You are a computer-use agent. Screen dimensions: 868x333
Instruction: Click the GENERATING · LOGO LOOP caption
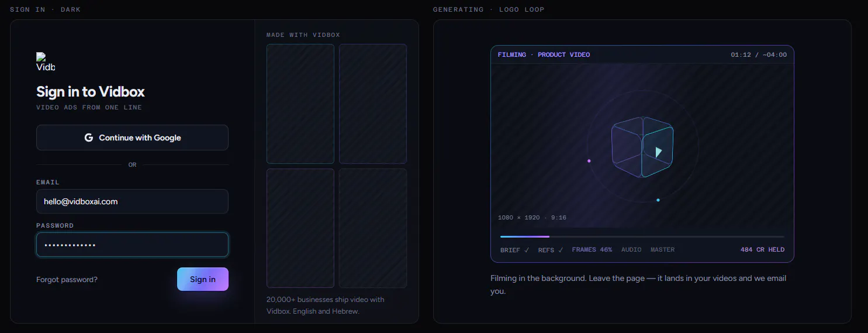point(489,10)
